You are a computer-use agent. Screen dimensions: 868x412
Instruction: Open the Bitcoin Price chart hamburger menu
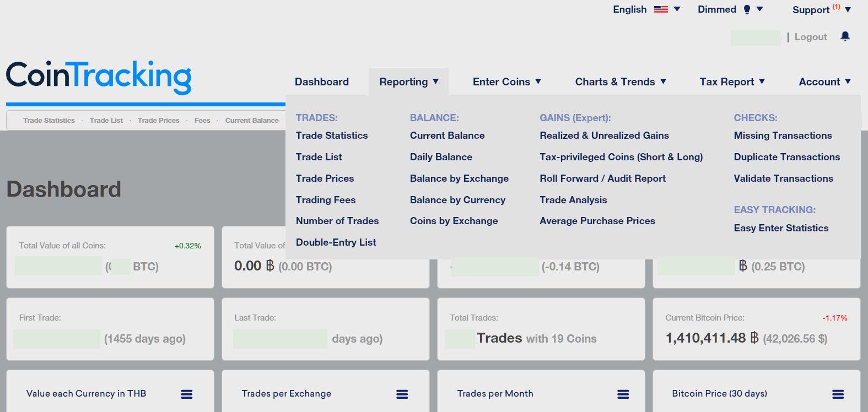point(838,394)
